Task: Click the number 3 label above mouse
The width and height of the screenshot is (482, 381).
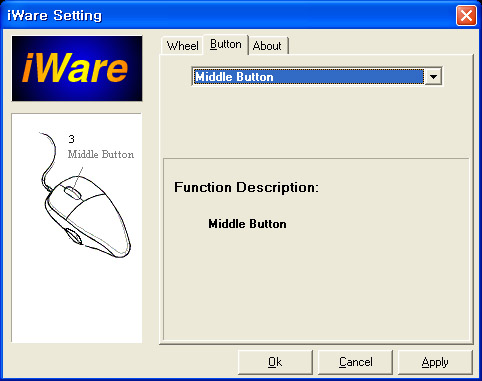Action: [x=71, y=139]
